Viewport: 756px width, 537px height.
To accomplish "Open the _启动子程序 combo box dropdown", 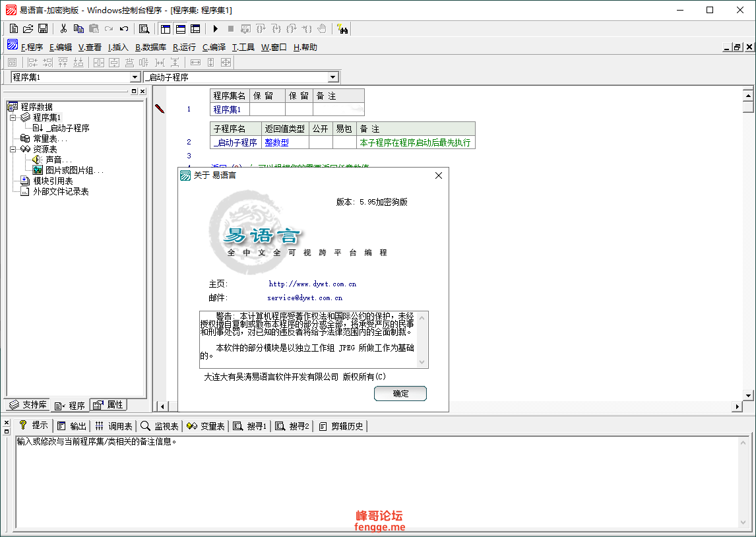I will coord(332,77).
